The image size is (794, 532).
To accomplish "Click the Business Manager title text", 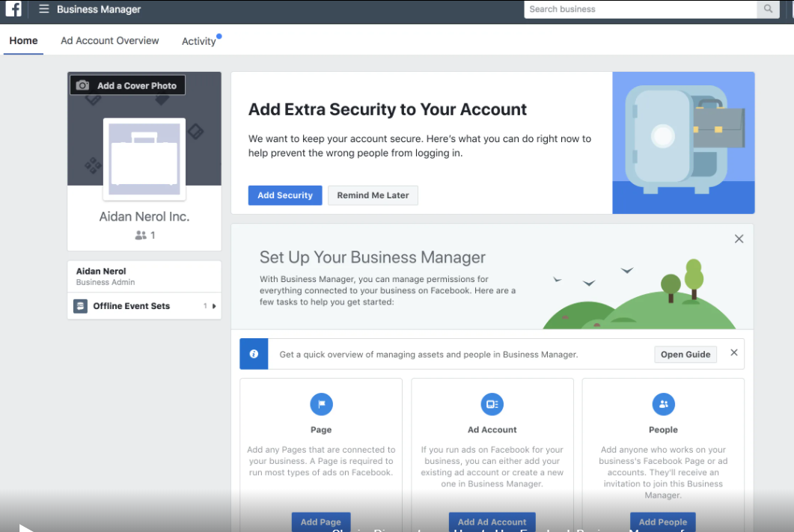I will 99,9.
